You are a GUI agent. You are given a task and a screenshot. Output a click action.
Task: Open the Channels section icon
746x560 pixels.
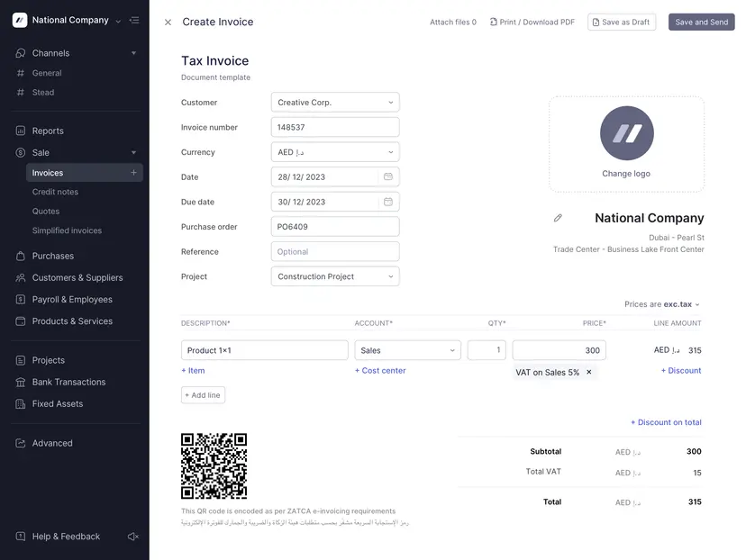21,53
